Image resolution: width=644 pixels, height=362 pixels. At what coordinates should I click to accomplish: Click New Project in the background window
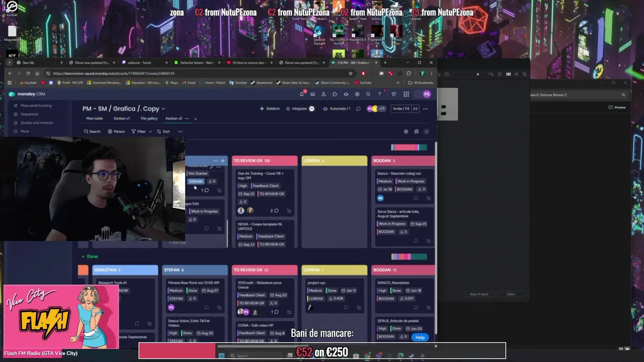tap(479, 294)
